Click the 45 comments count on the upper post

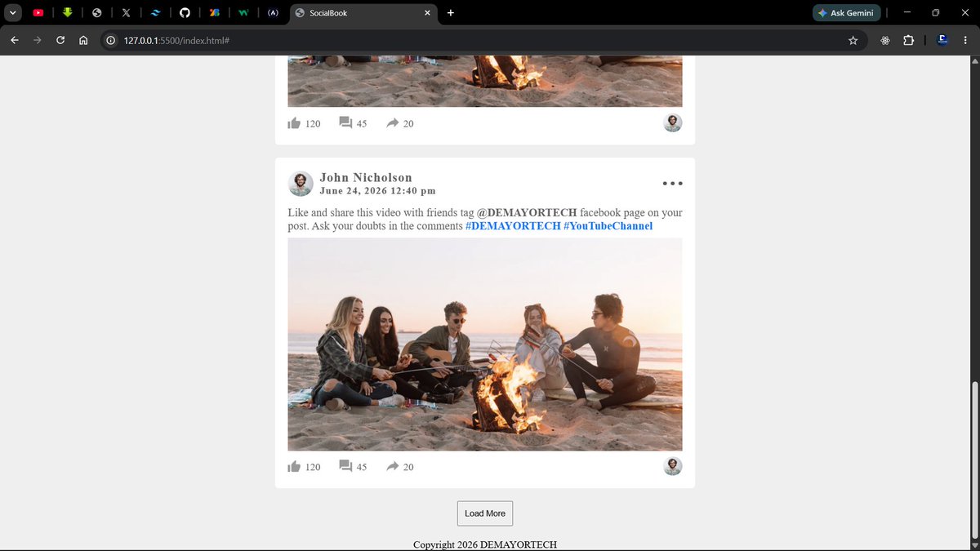coord(362,123)
